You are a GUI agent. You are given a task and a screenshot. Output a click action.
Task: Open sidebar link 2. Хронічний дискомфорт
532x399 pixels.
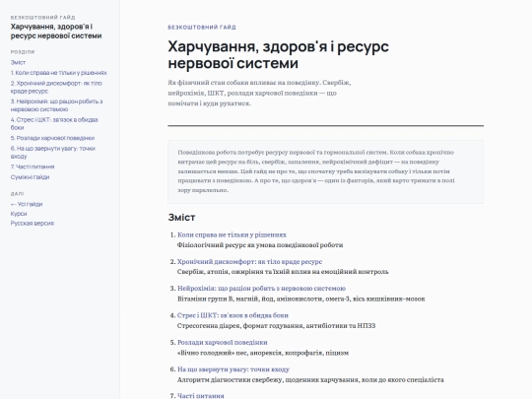pyautogui.click(x=56, y=88)
